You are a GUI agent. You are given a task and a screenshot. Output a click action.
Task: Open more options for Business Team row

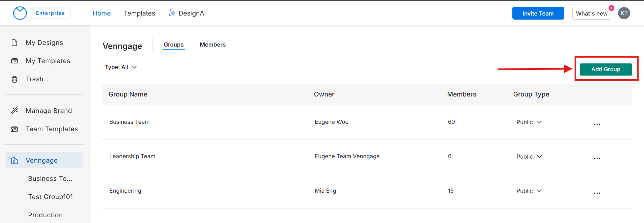[597, 124]
